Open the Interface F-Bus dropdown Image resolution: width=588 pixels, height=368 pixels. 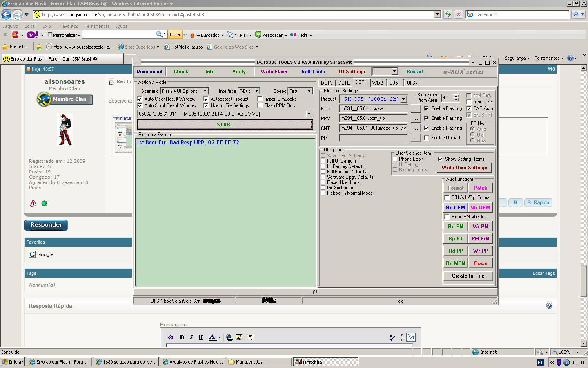point(257,91)
